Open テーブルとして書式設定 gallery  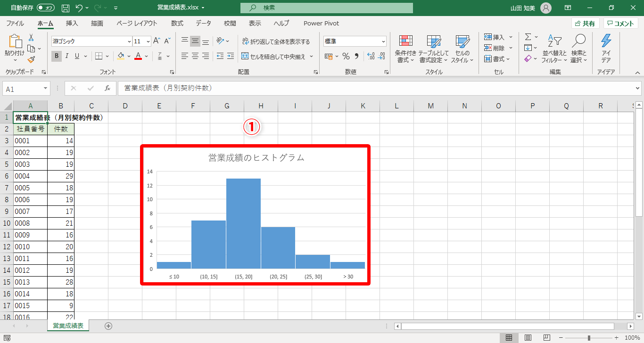[433, 49]
